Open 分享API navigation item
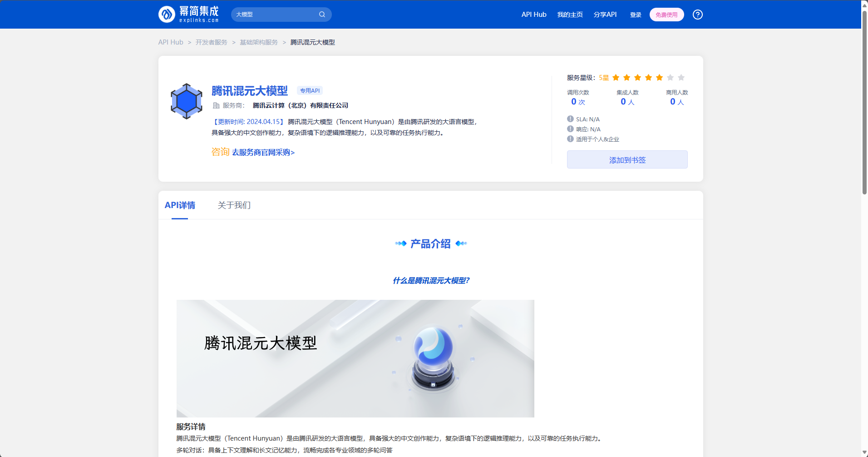868x457 pixels. pos(605,15)
